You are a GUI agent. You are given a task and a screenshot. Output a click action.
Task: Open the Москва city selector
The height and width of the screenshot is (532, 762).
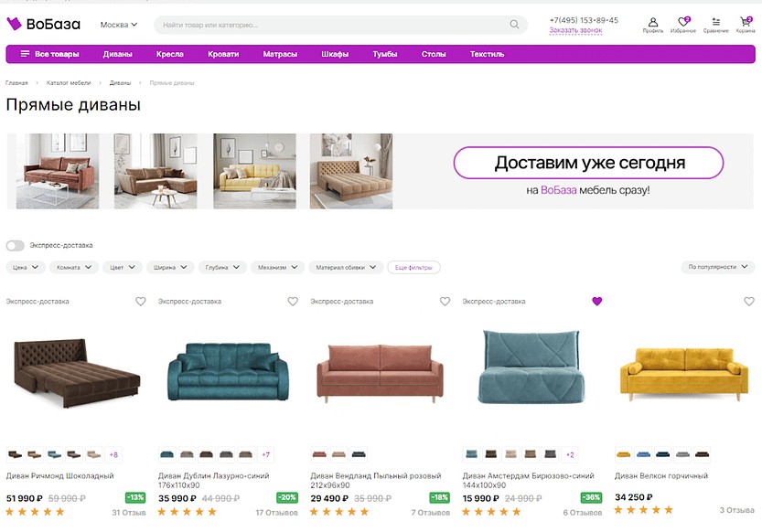119,25
